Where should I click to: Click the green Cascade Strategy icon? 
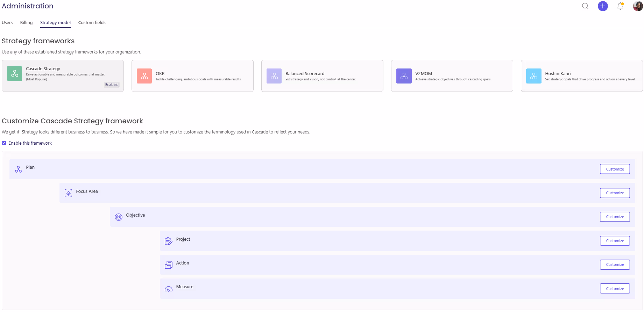click(x=15, y=74)
